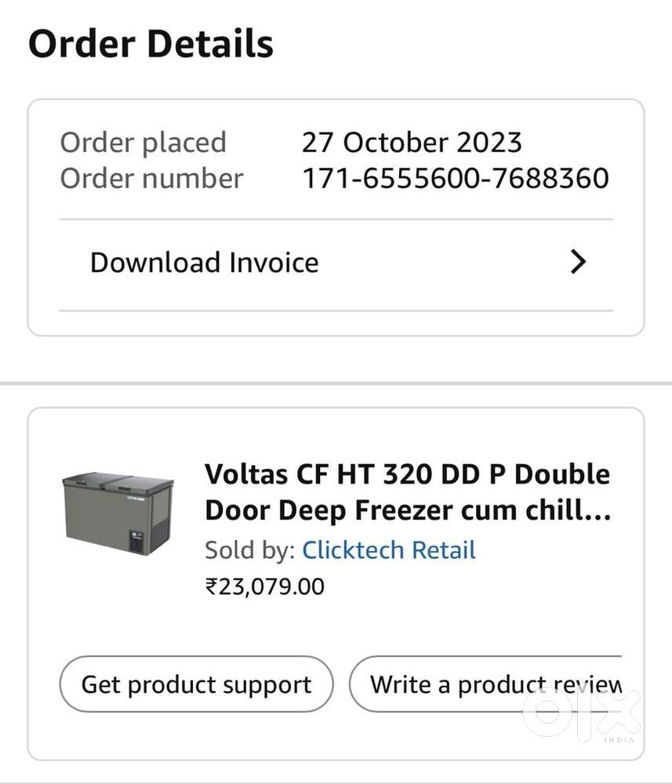Screen dimensions: 672x784
Task: Click the 27 October 2023 date value
Action: coord(412,142)
